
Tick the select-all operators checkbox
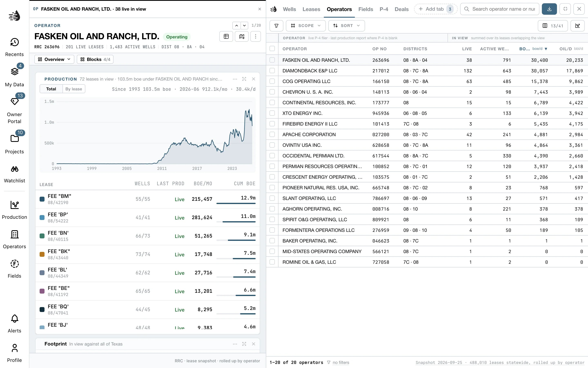point(272,49)
